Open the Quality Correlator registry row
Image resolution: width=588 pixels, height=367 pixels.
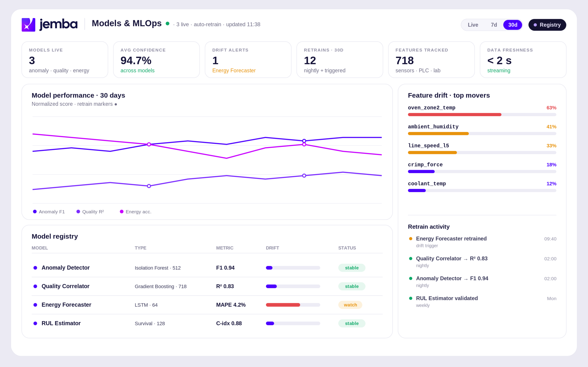(x=207, y=286)
